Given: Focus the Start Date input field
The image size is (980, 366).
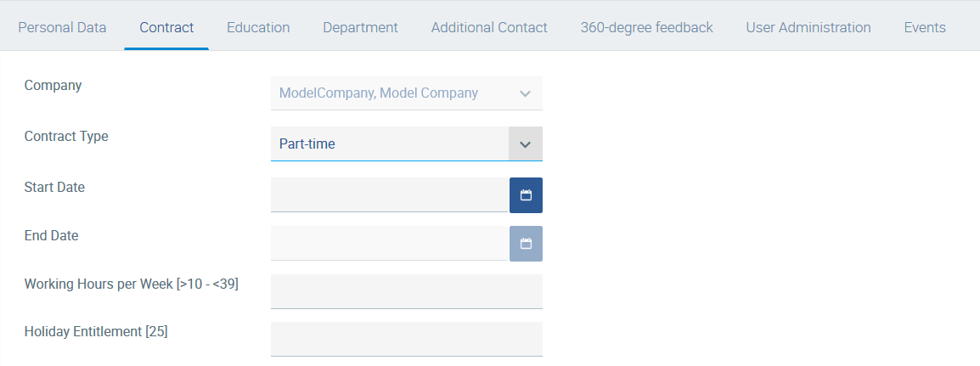Looking at the screenshot, I should click(x=390, y=194).
